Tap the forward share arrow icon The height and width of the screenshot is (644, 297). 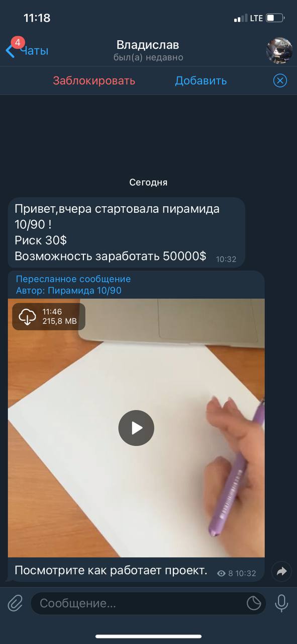[x=281, y=571]
